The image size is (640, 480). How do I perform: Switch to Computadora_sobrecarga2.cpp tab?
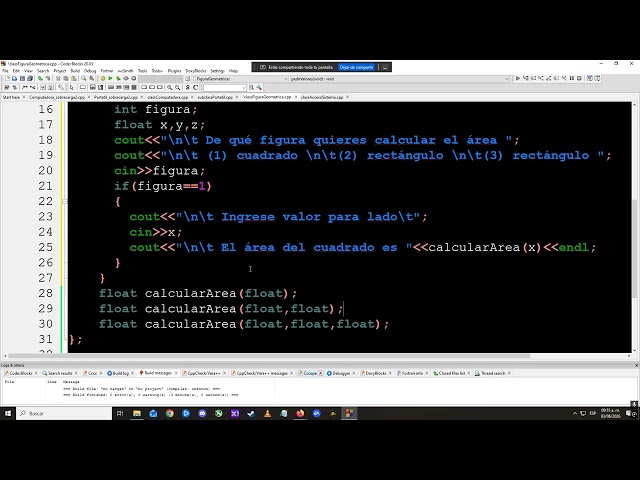click(x=57, y=97)
